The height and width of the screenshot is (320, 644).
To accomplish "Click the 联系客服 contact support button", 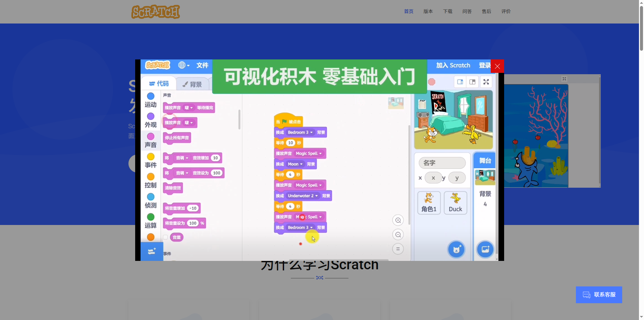I will [x=599, y=294].
